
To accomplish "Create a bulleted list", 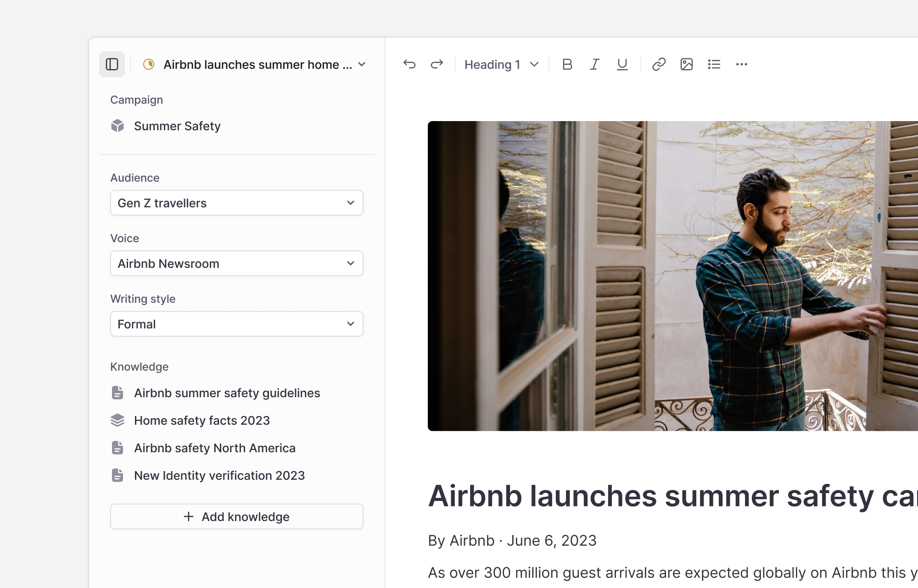I will click(x=714, y=64).
